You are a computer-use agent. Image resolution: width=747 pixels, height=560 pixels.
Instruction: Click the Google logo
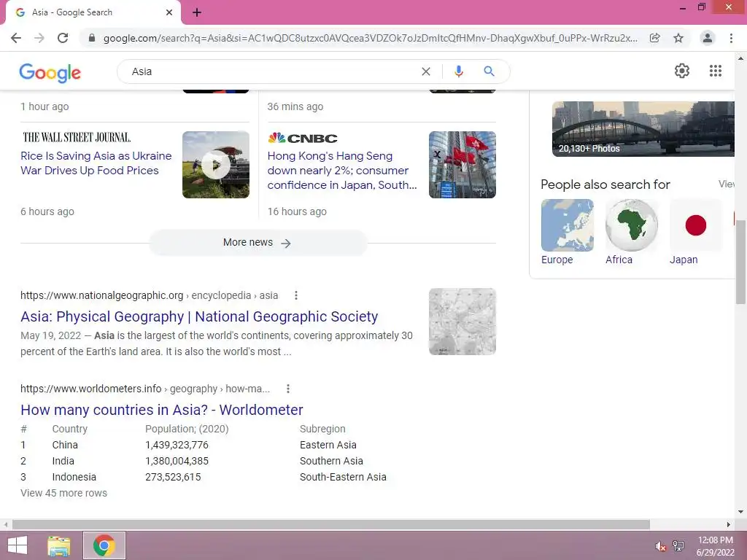point(50,72)
